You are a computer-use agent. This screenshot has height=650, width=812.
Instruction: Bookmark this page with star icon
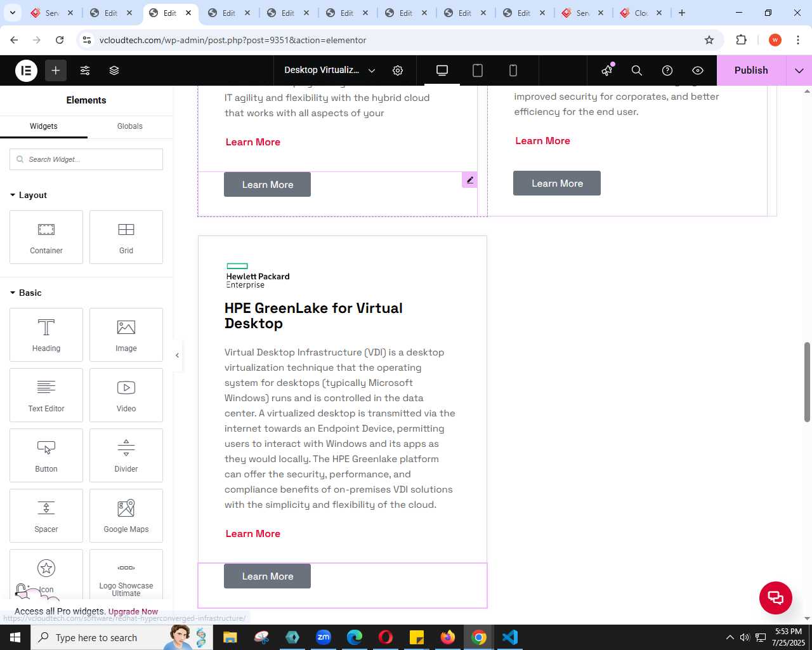coord(709,40)
